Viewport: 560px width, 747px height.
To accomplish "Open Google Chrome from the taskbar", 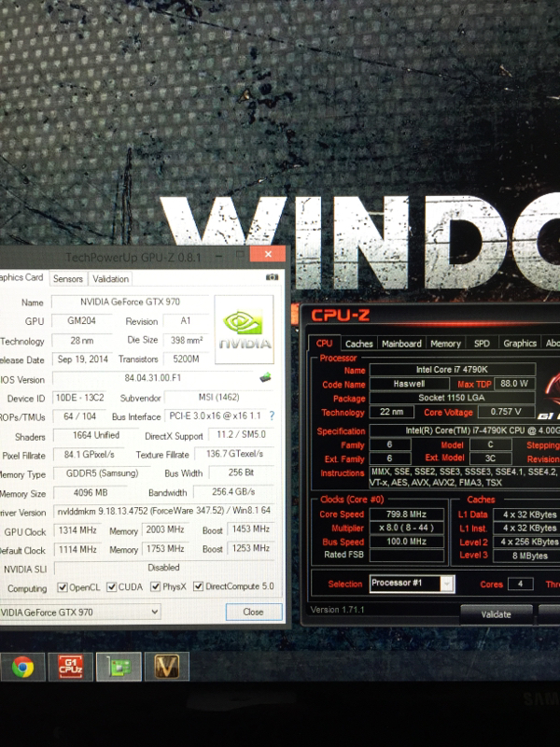I will coord(22,667).
